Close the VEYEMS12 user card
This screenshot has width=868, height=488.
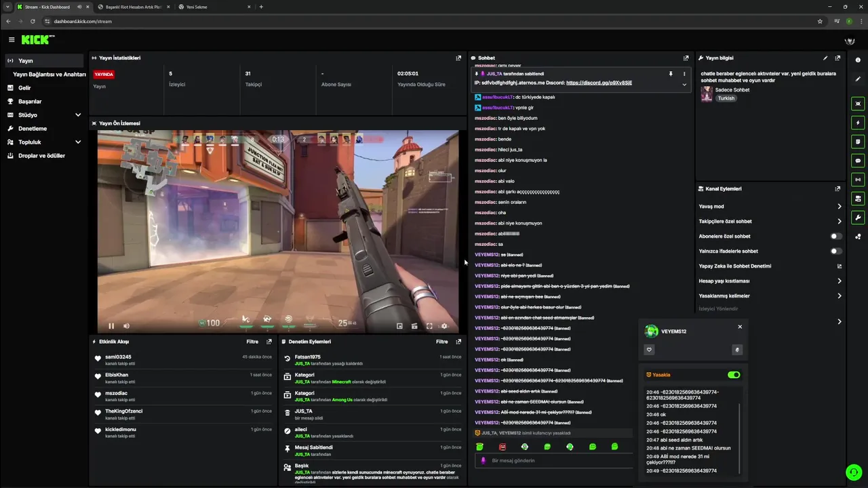(740, 327)
